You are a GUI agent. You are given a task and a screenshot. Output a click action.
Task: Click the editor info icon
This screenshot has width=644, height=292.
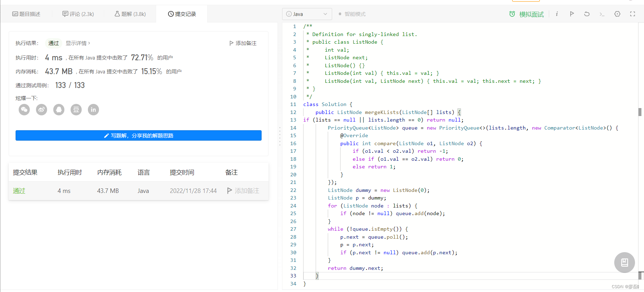pyautogui.click(x=557, y=14)
